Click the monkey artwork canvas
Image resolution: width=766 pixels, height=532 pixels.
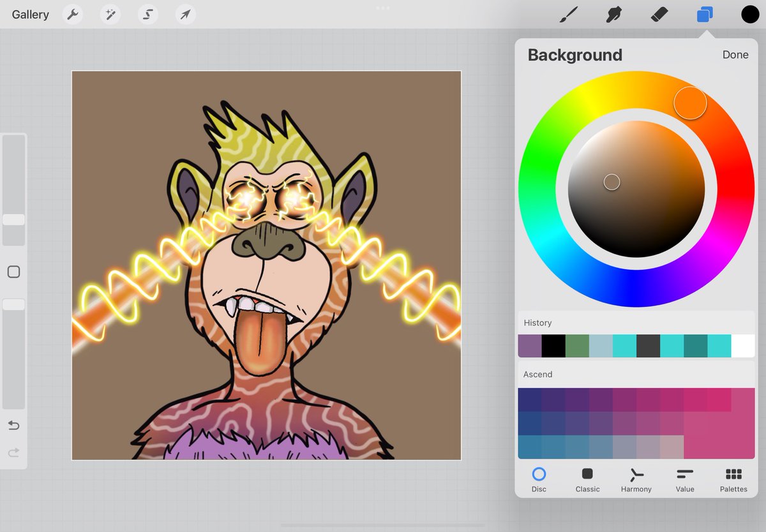pyautogui.click(x=266, y=265)
